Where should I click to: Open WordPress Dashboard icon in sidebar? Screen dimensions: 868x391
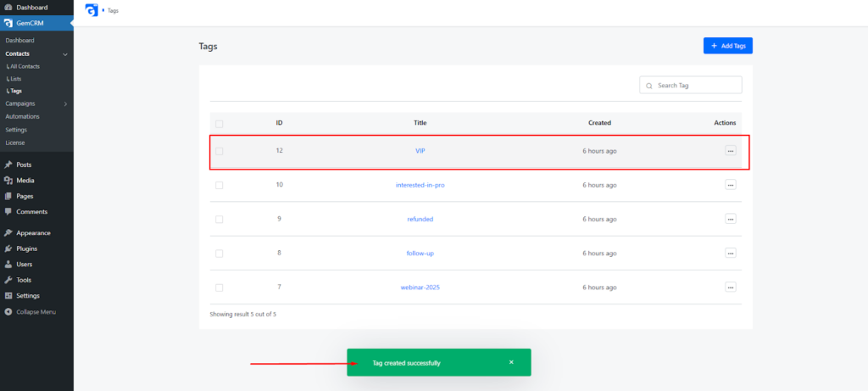[8, 8]
